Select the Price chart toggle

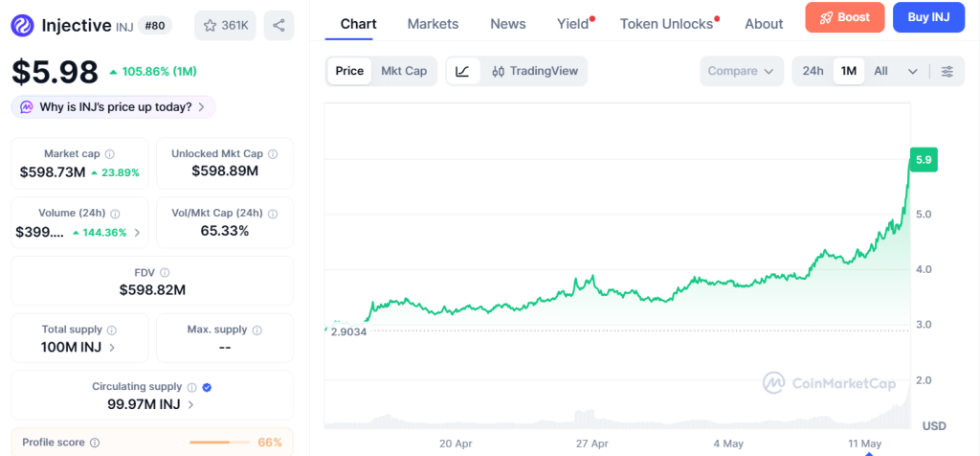click(x=349, y=71)
